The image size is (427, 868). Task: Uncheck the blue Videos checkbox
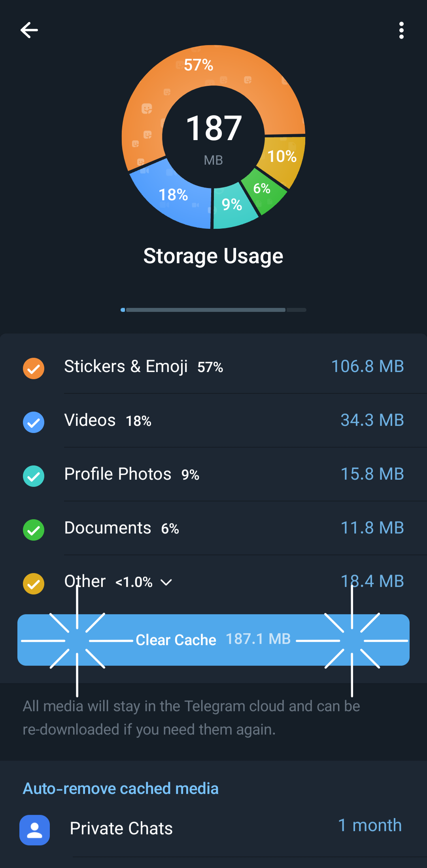pos(34,422)
